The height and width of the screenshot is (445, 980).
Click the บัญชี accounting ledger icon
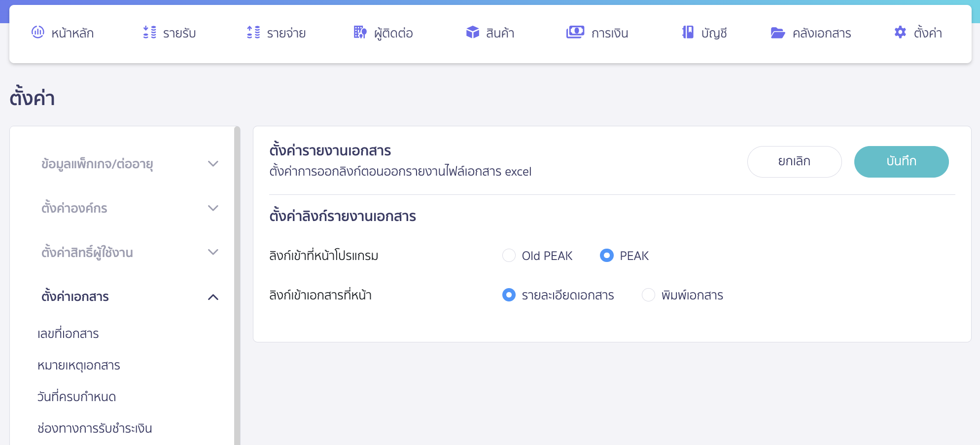686,33
